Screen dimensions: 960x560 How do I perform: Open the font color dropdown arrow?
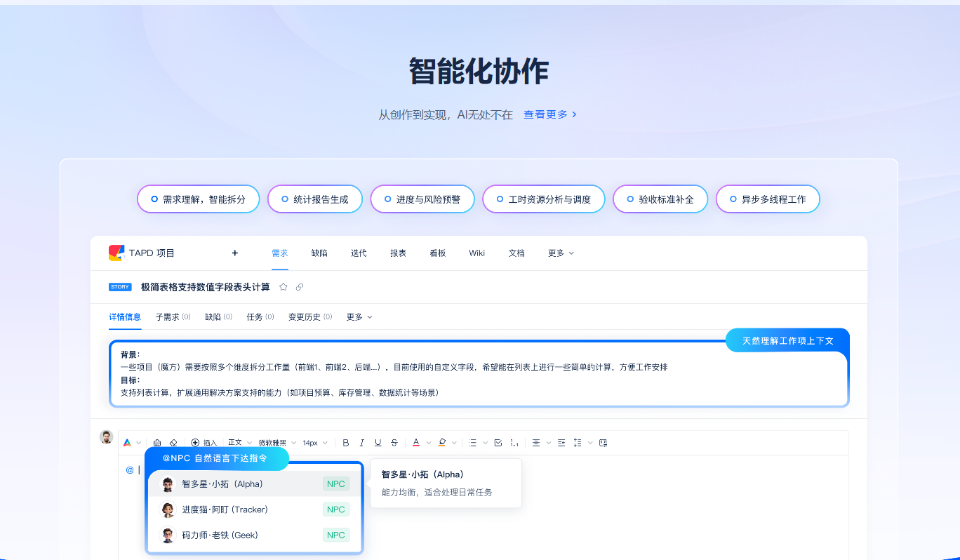[429, 443]
